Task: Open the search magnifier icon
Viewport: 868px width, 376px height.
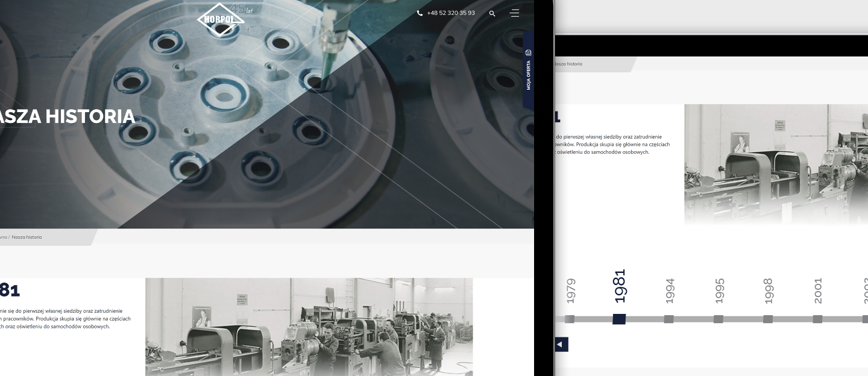Action: tap(492, 13)
